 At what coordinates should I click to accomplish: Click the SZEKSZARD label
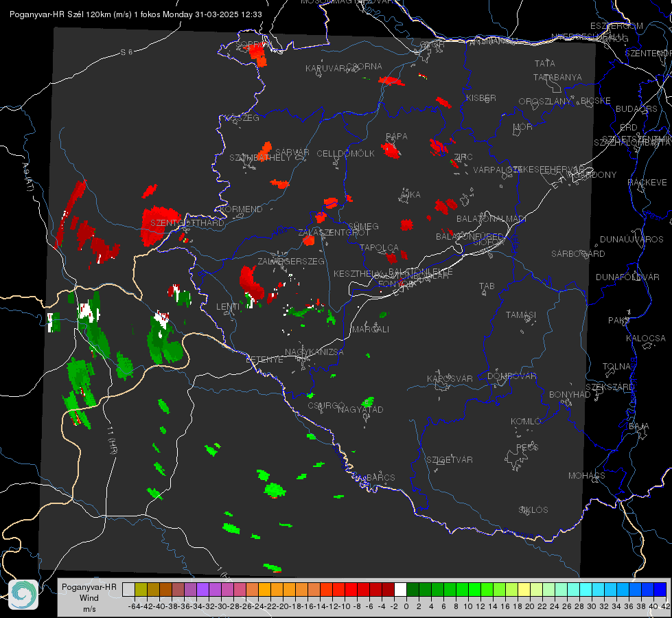tap(610, 387)
